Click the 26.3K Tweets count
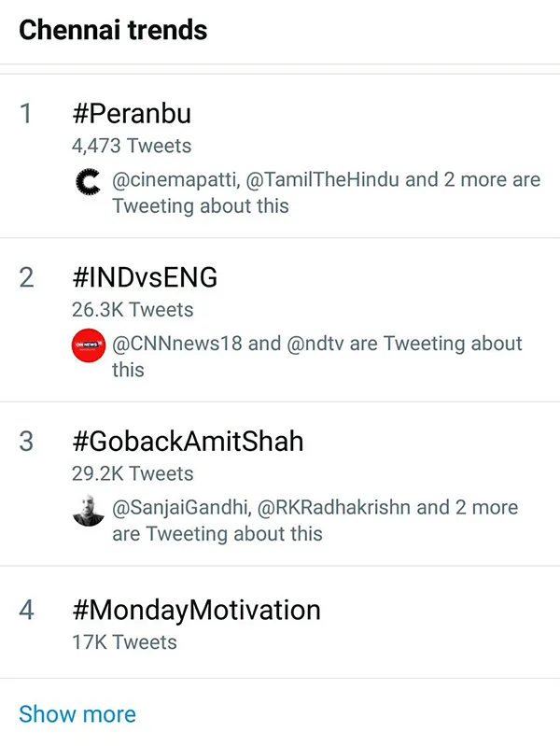 [x=133, y=310]
